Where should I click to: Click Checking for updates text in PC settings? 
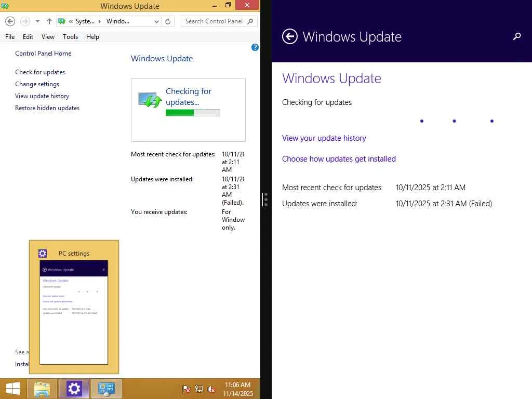pos(317,102)
